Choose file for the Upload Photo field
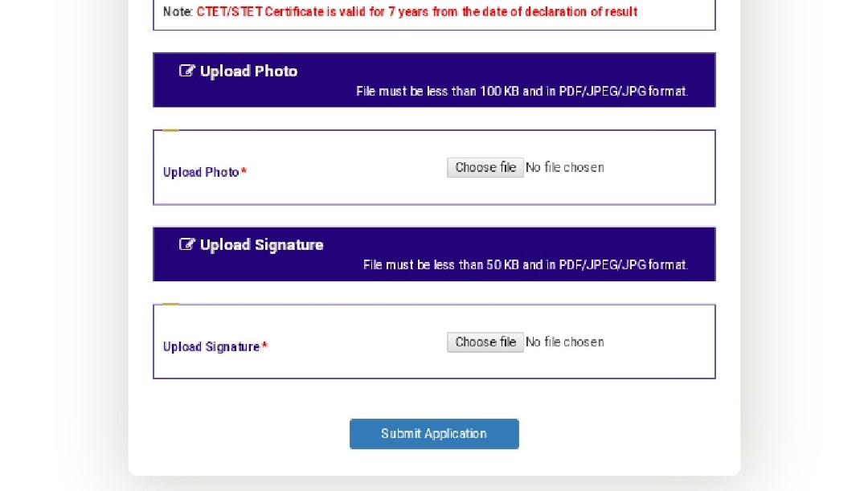Screen dimensions: 868x491 click(x=485, y=167)
